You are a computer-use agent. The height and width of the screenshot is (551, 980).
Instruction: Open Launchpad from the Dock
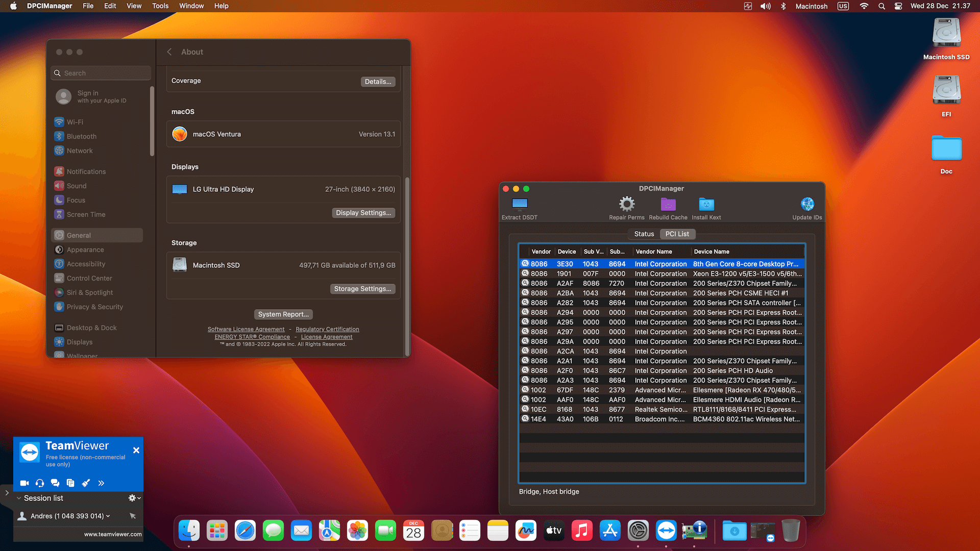coord(217,531)
